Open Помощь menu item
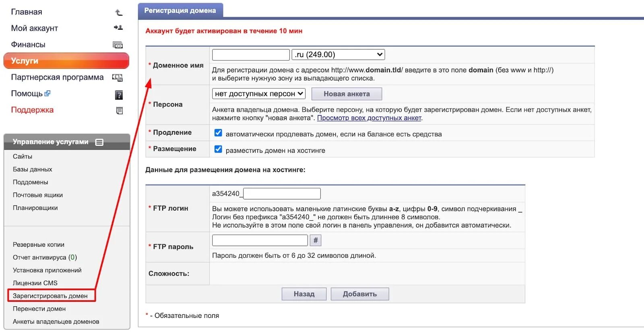This screenshot has width=644, height=336. pos(27,94)
